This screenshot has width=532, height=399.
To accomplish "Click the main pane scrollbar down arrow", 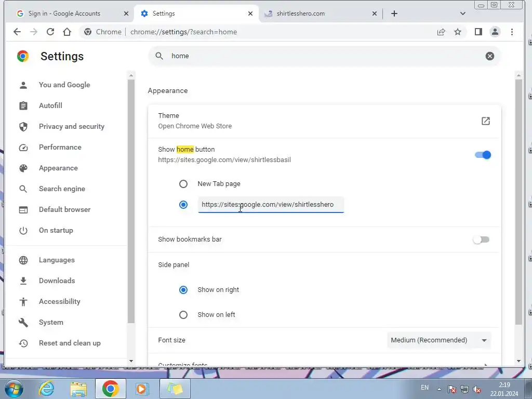I will 518,361.
